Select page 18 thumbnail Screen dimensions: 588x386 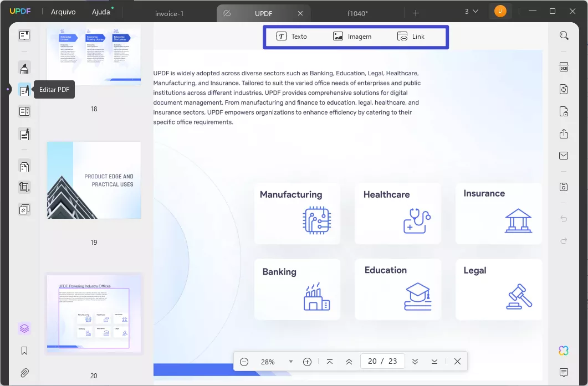click(94, 55)
